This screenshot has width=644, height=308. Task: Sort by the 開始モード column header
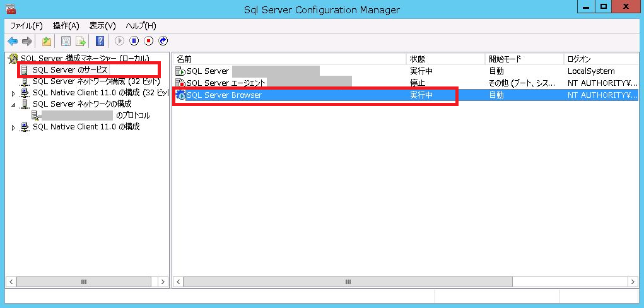coord(524,59)
